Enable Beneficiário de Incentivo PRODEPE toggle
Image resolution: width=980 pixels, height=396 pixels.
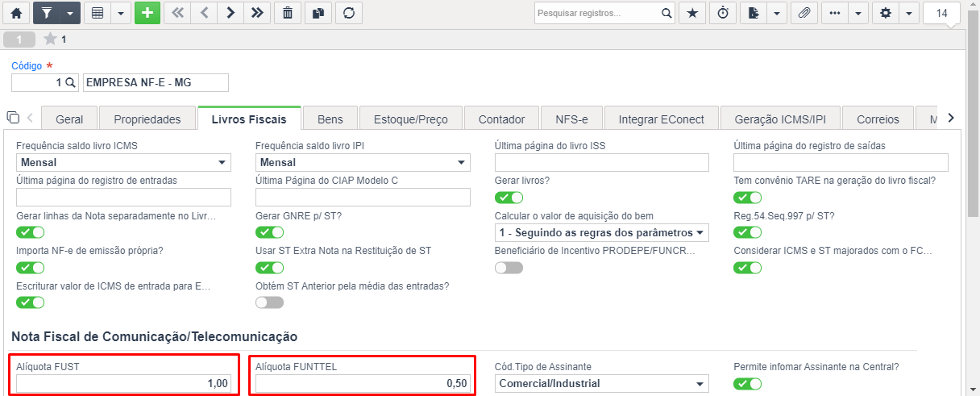click(x=509, y=268)
